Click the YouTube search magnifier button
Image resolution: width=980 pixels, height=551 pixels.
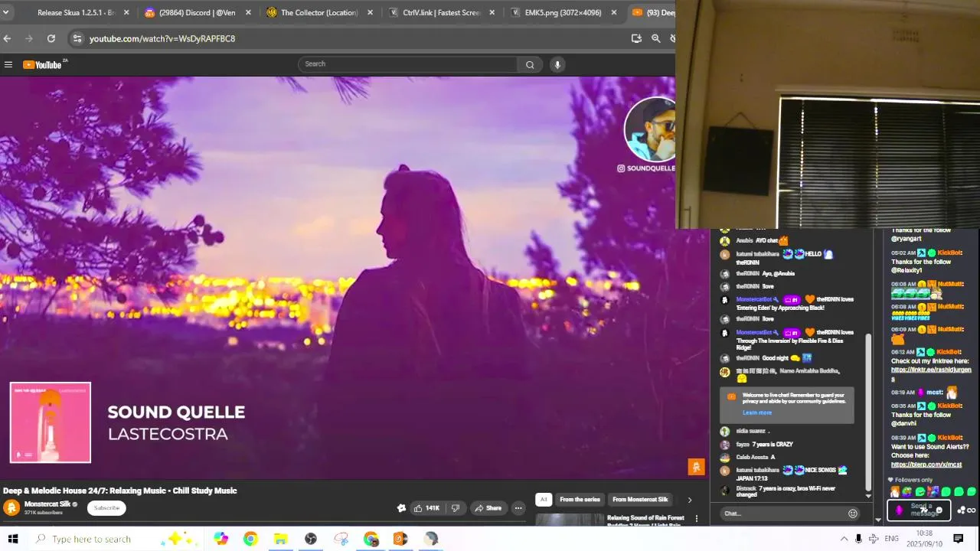click(x=530, y=64)
